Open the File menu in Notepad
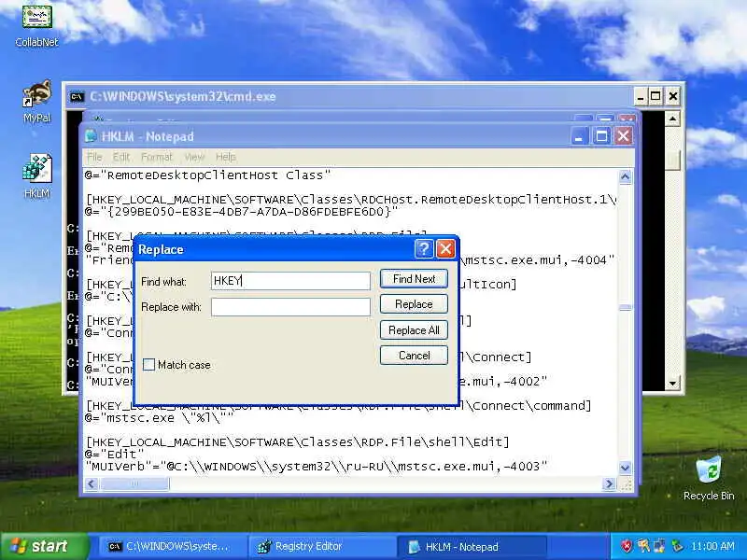Screen dimensions: 747x560 click(94, 157)
